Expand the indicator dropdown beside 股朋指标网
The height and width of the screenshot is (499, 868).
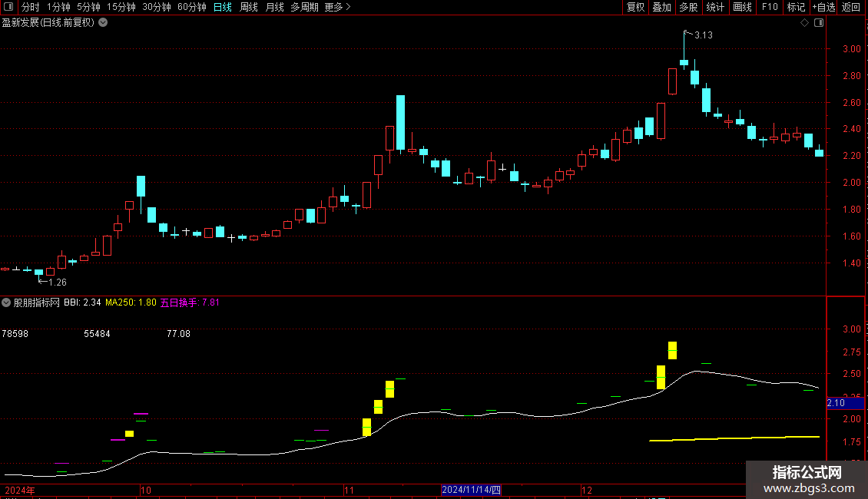[6, 302]
